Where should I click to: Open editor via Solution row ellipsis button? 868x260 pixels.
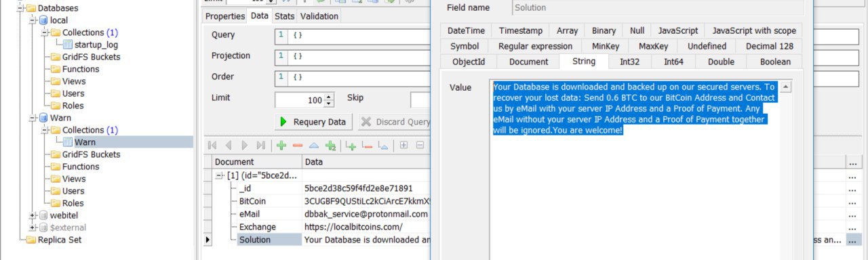pyautogui.click(x=854, y=240)
